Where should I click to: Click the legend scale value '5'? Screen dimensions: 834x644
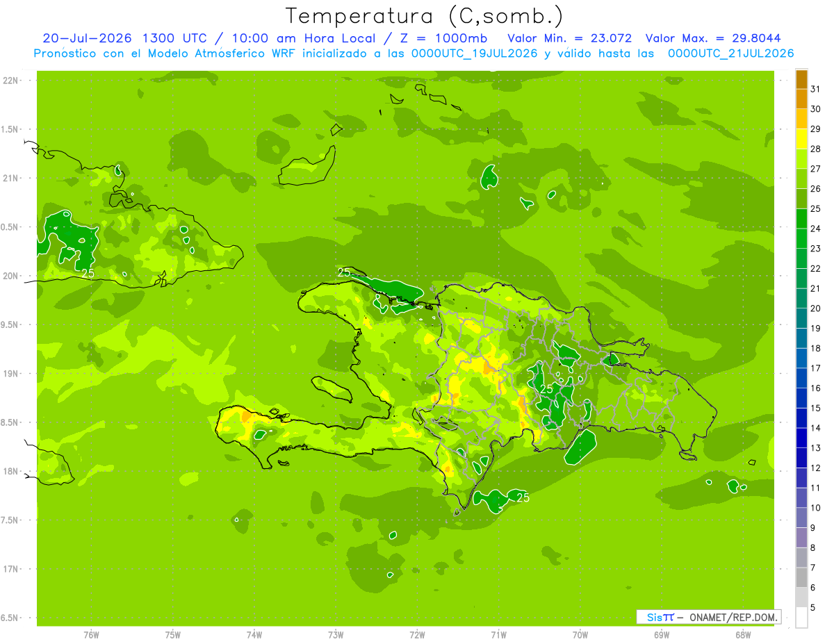tap(813, 607)
